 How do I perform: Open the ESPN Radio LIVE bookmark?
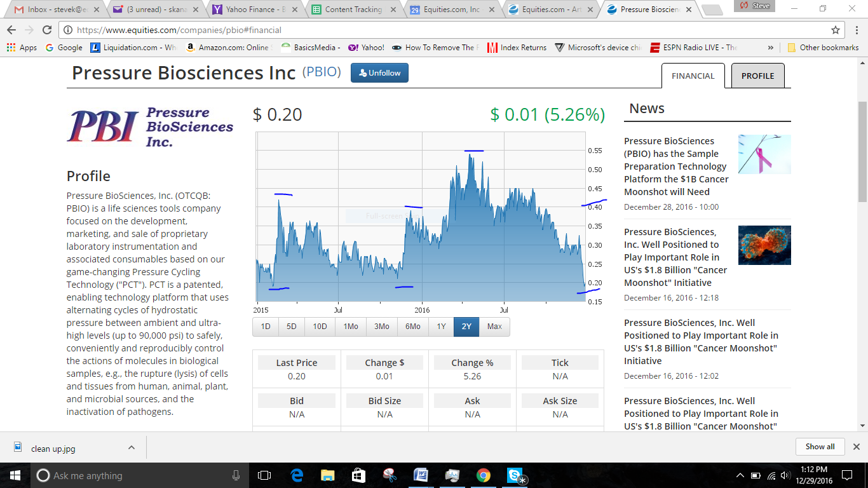693,48
